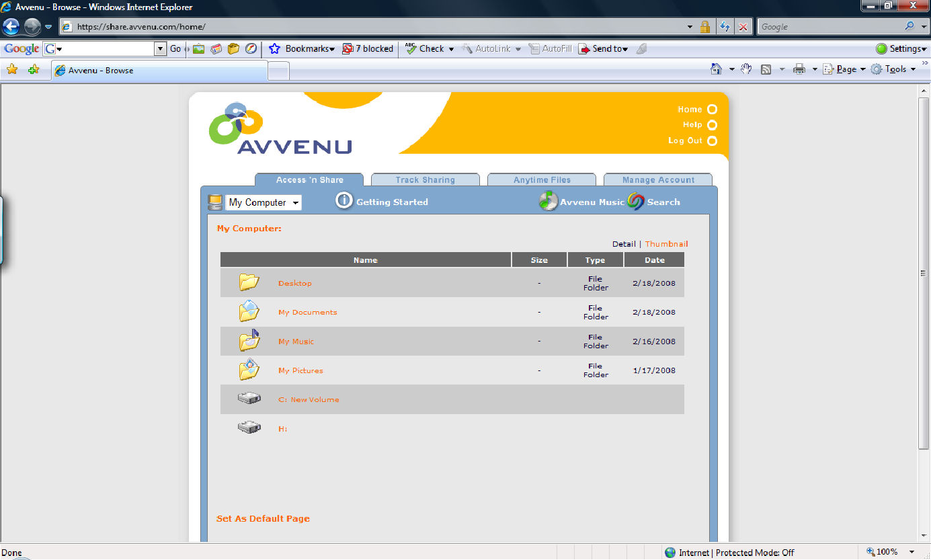
Task: Open Google Toolbar Settings menu
Action: click(x=901, y=48)
